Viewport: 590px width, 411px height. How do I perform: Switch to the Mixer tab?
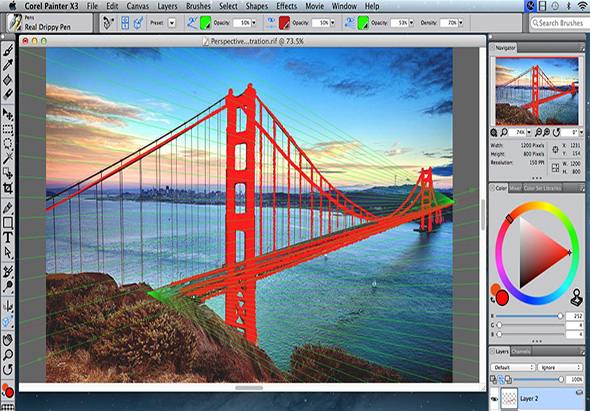515,188
